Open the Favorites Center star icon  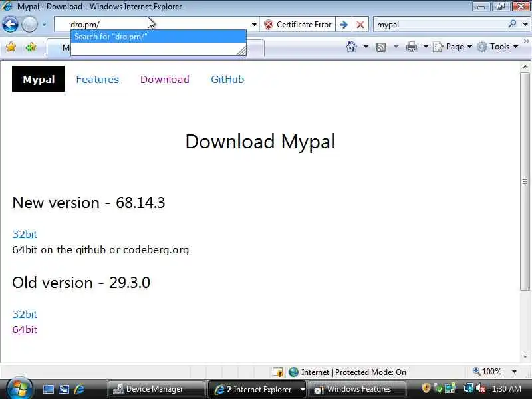pos(11,47)
